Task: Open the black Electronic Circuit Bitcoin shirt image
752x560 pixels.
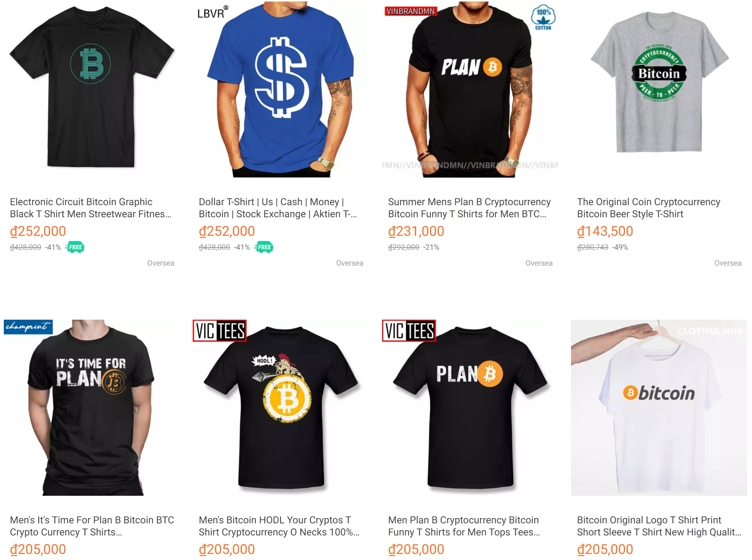Action: [x=92, y=90]
